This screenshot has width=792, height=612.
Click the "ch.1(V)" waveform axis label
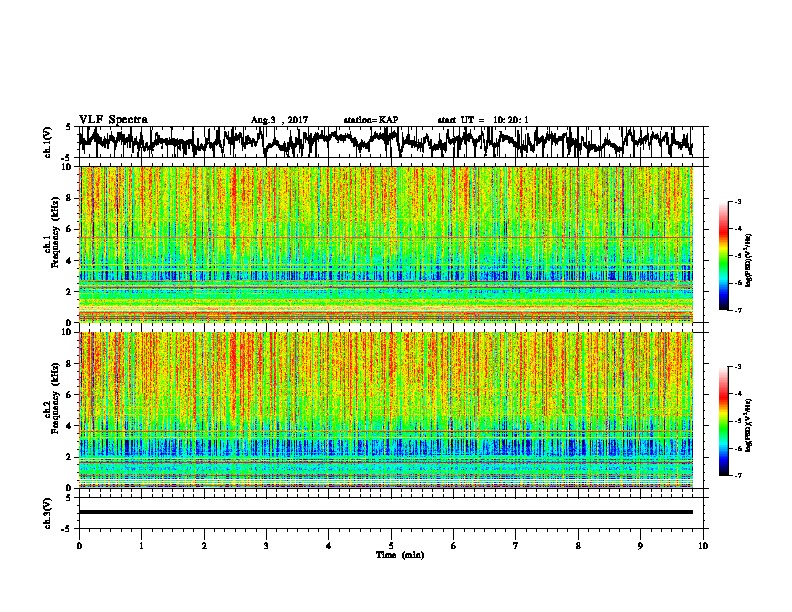48,142
